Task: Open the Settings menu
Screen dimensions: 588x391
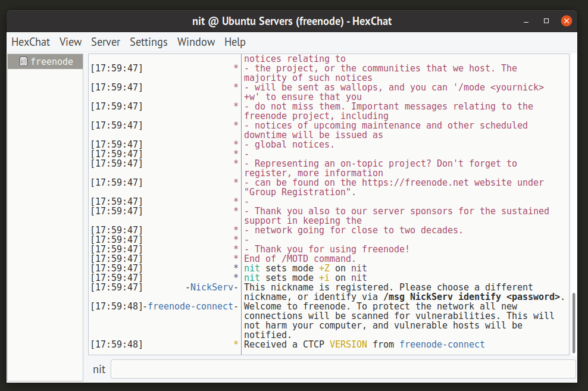Action: pos(149,42)
